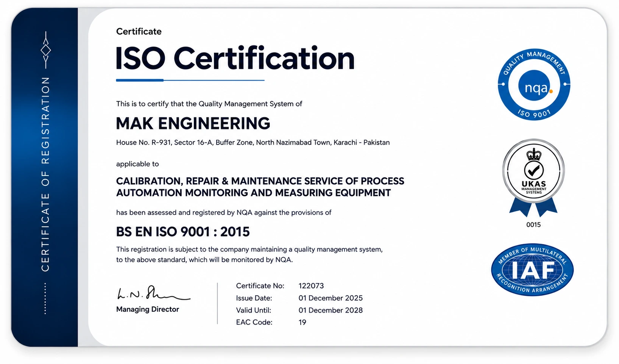Click the line starting CALIBRATION, REPAIR & MAINTENANCE
The width and height of the screenshot is (619, 364).
[x=260, y=181]
